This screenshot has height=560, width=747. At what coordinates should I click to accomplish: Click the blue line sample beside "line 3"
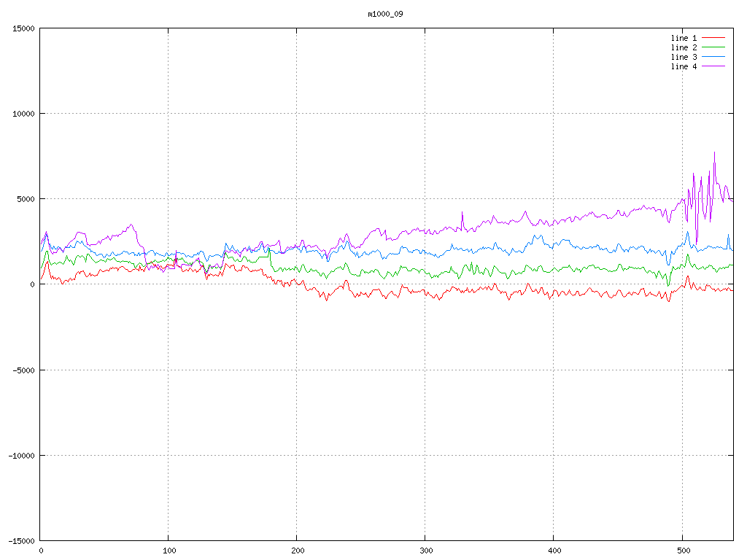pos(713,57)
